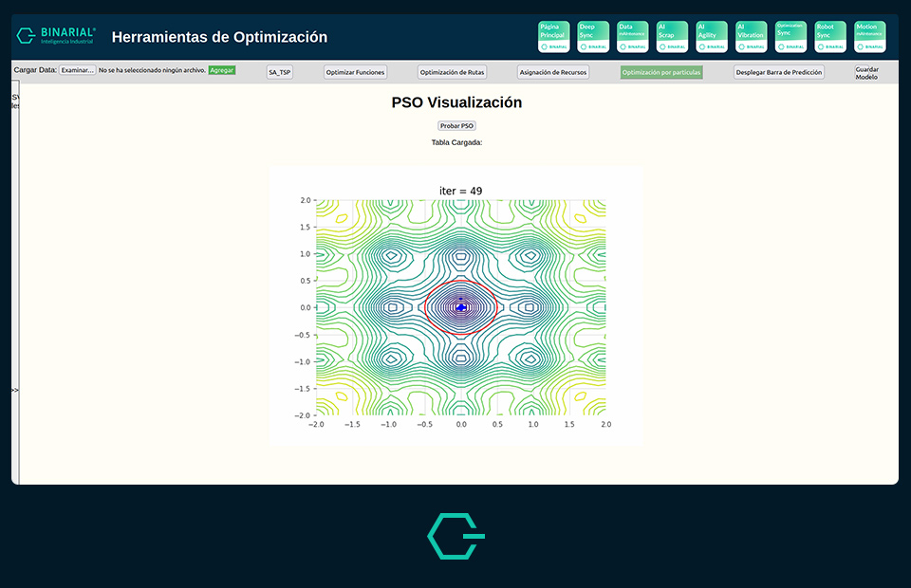Click Examinar to choose a file

pyautogui.click(x=78, y=70)
